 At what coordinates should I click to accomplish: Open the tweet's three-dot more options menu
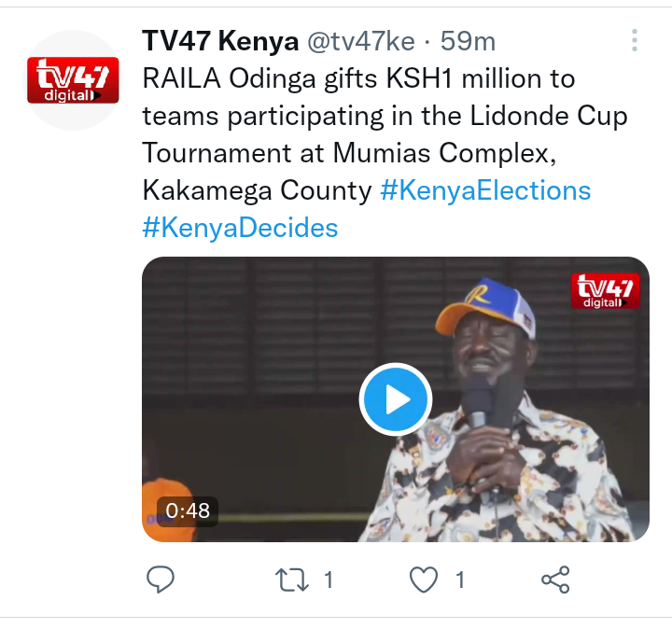click(x=635, y=41)
